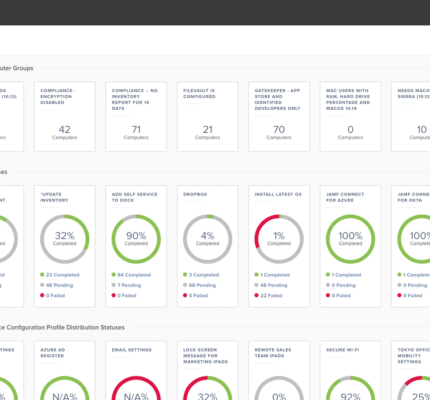Click the Computer Groups section heading

[x=17, y=68]
